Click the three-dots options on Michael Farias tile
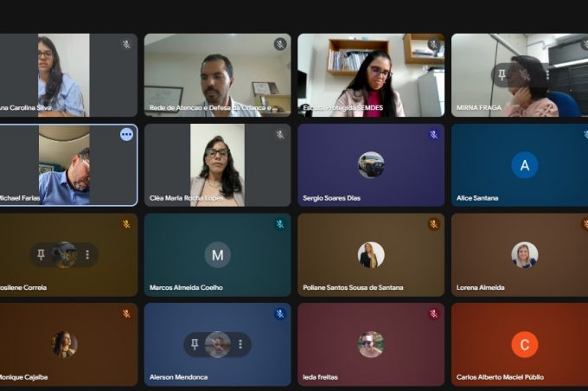The height and width of the screenshot is (391, 588). click(x=127, y=134)
